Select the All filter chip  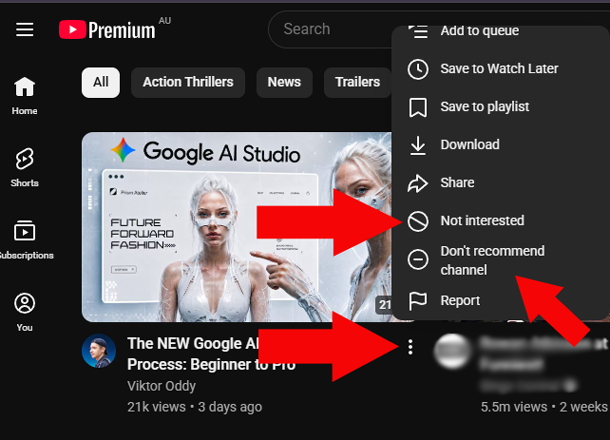[101, 82]
